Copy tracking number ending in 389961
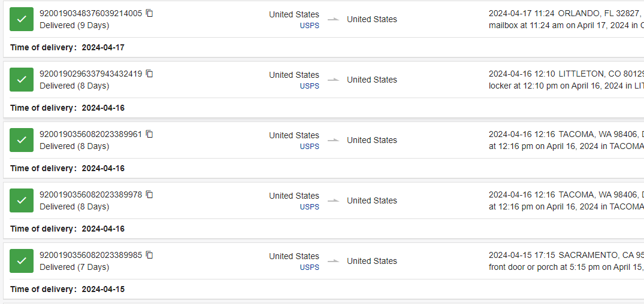This screenshot has width=644, height=304. tap(150, 134)
